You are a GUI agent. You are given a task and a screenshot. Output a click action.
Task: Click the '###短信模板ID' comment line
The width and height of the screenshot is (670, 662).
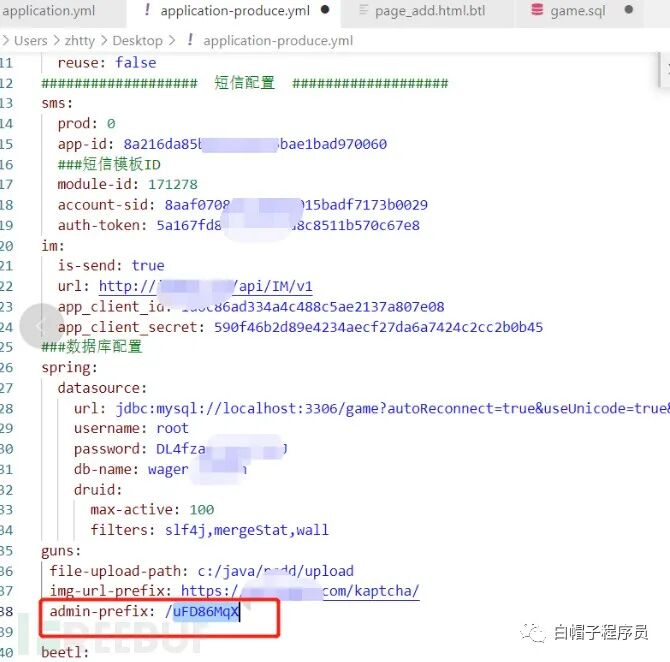click(x=109, y=165)
